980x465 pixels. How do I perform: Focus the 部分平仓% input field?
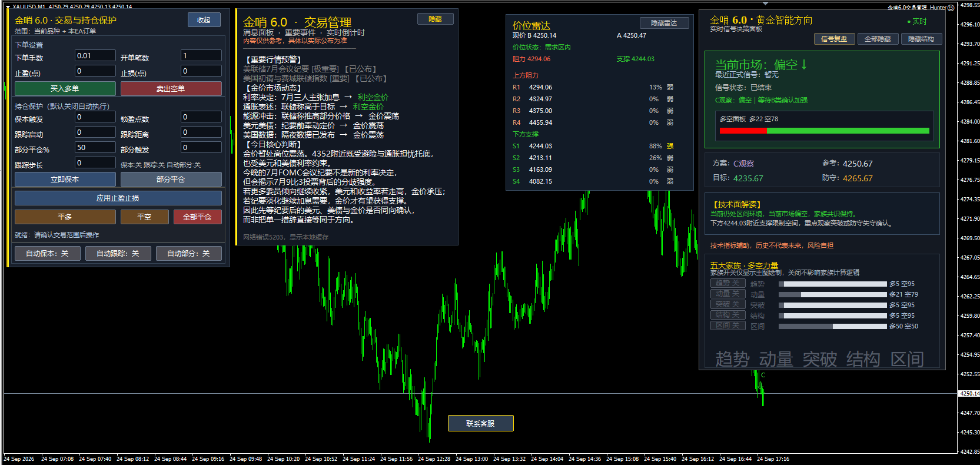click(x=95, y=147)
